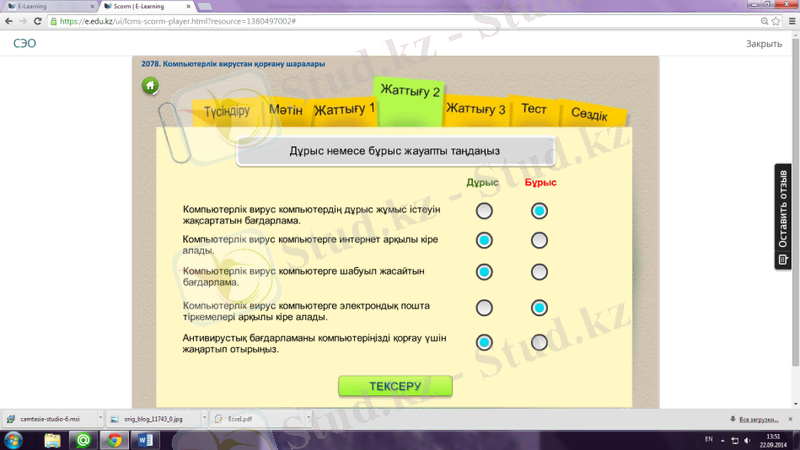Select Дұрыс for the first statement

pos(484,211)
